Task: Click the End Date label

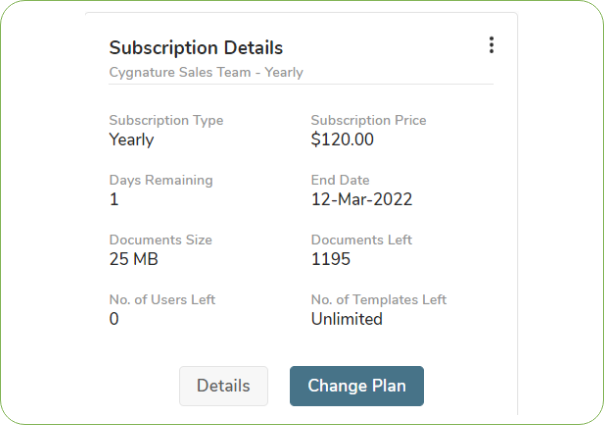Action: click(x=341, y=180)
